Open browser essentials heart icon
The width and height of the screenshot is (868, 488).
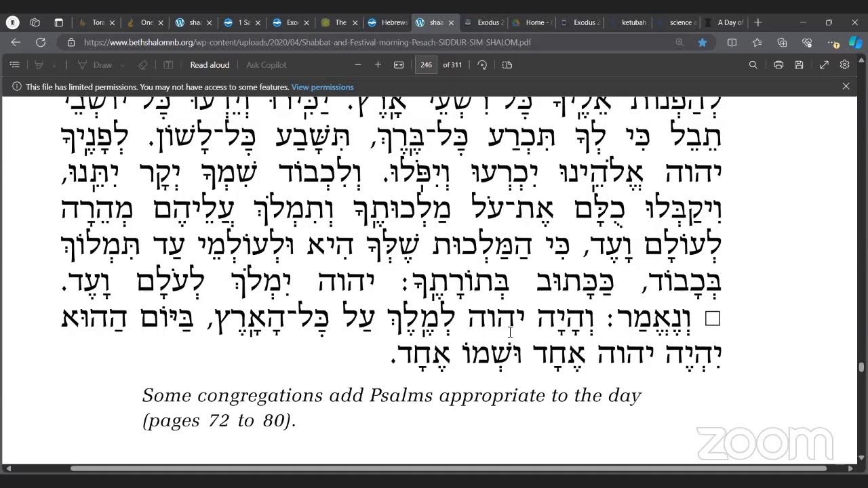(x=807, y=42)
